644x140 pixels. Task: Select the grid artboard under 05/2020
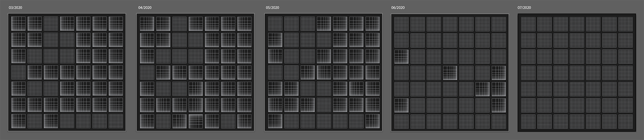point(323,72)
